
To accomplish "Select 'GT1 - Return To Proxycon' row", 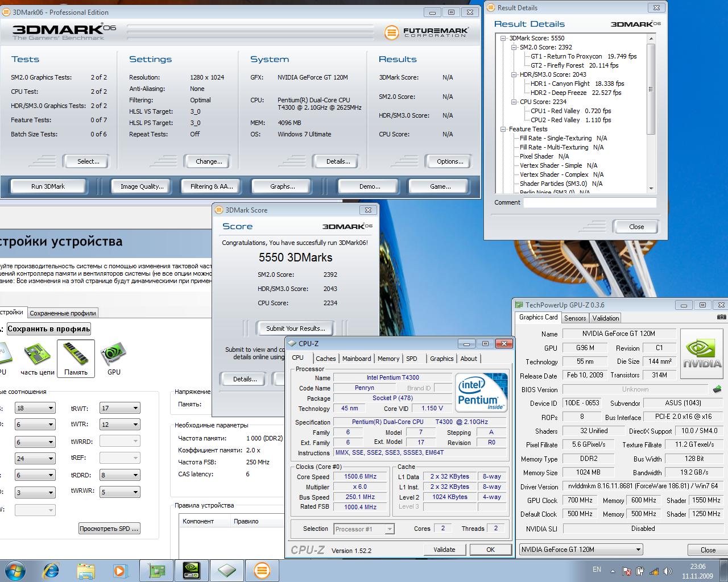I will (x=584, y=56).
